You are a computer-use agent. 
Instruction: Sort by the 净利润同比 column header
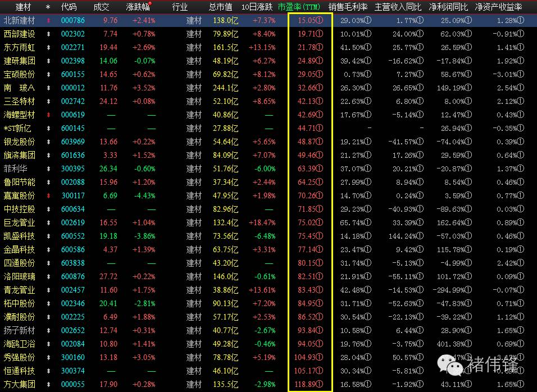click(x=448, y=7)
